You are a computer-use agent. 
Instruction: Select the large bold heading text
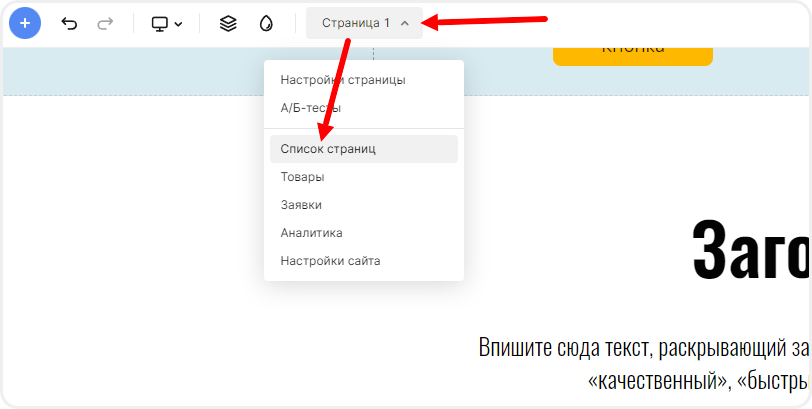click(x=750, y=250)
